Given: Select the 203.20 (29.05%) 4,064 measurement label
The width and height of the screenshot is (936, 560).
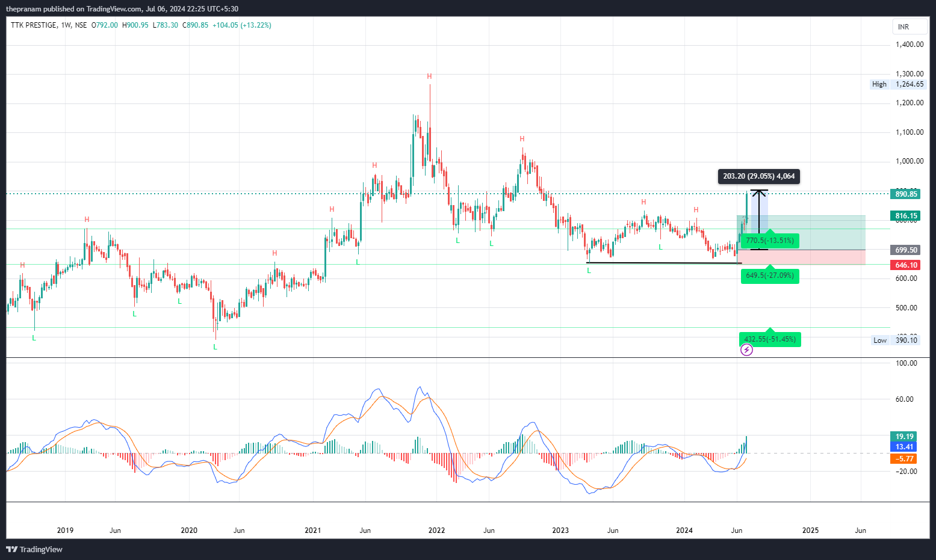Looking at the screenshot, I should (759, 176).
